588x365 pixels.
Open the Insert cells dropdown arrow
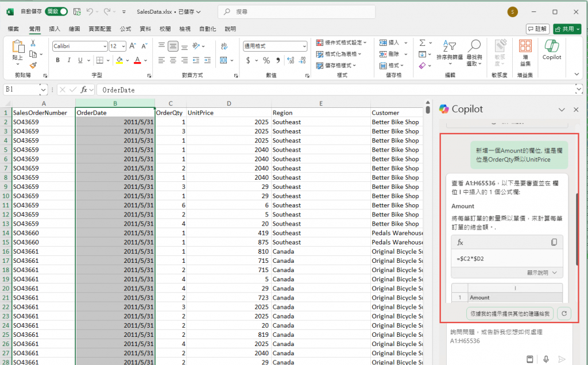coord(405,42)
